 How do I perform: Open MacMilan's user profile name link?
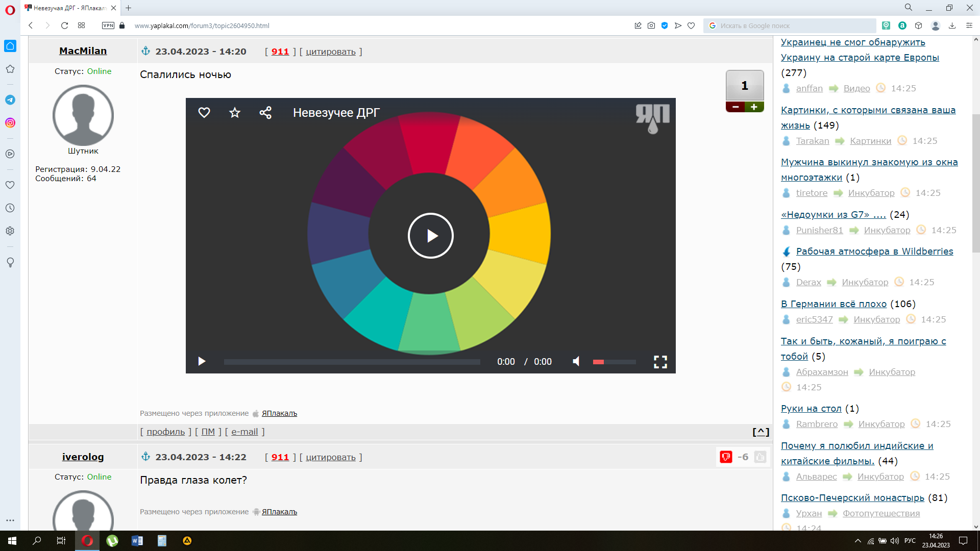click(x=83, y=51)
